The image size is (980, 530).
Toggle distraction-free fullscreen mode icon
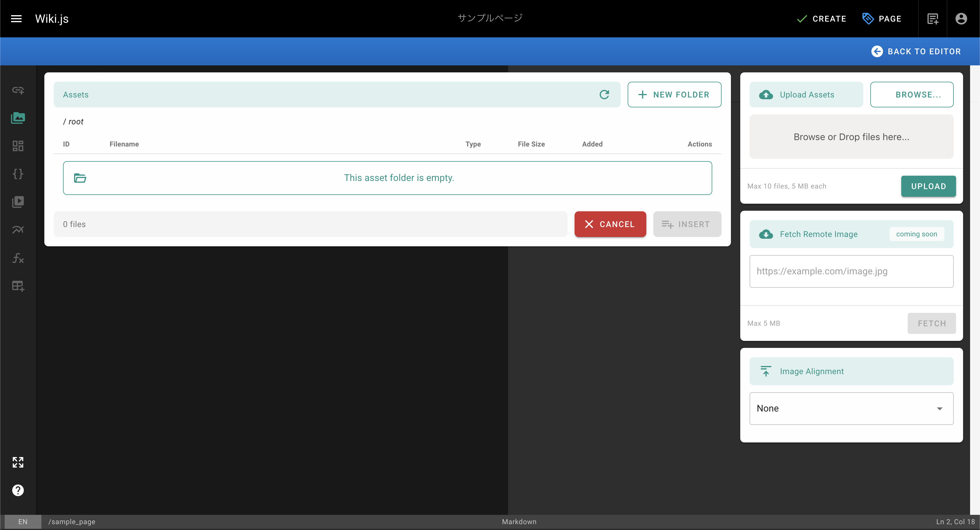pyautogui.click(x=18, y=462)
